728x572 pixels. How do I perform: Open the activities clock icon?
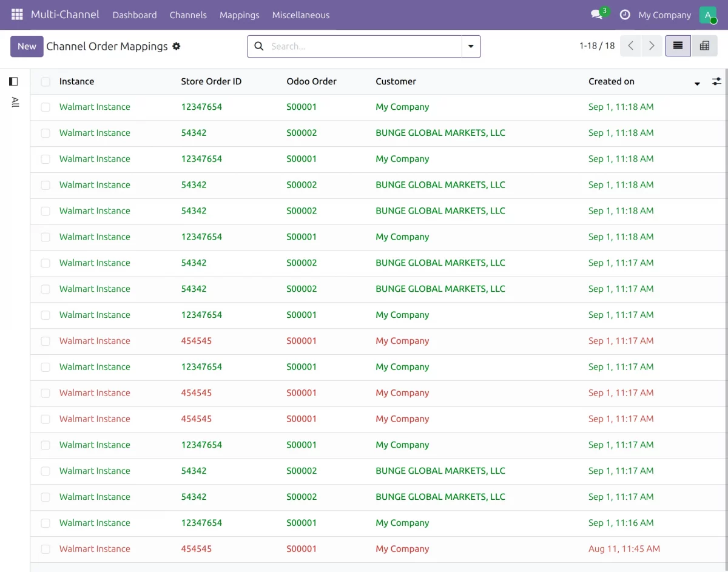click(x=625, y=15)
